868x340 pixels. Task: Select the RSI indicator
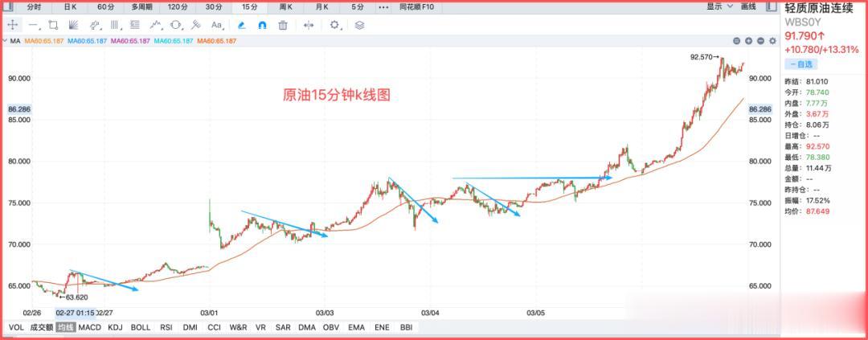(x=166, y=327)
